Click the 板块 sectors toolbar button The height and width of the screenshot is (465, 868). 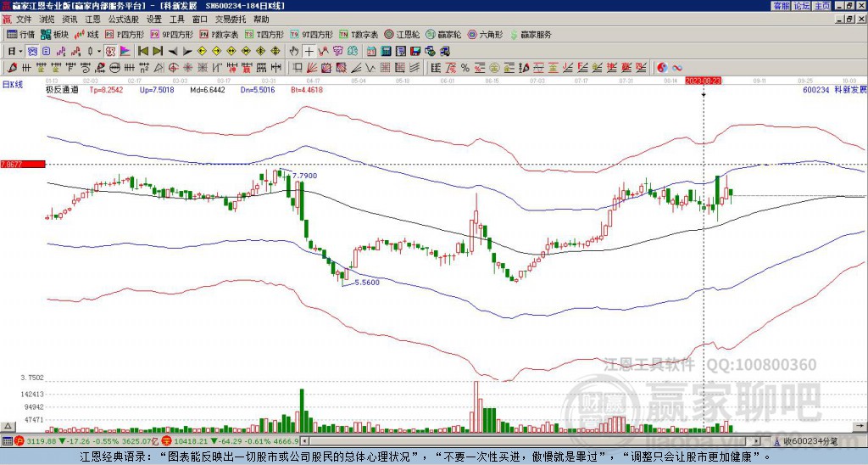[x=55, y=35]
